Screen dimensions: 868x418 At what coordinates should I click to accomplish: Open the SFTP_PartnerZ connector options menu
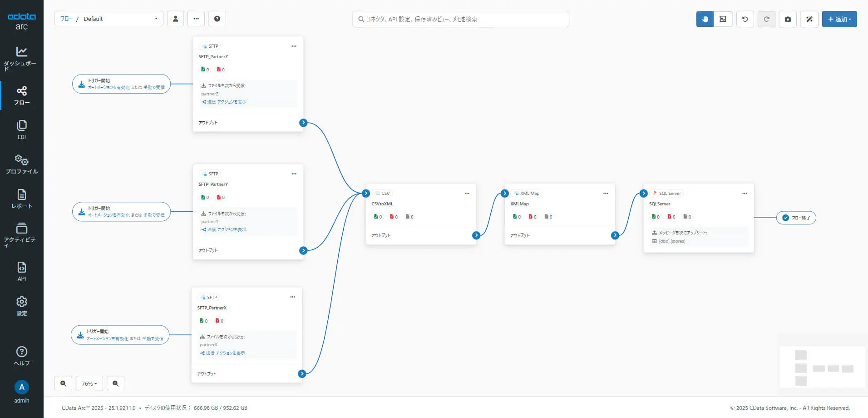(x=294, y=46)
